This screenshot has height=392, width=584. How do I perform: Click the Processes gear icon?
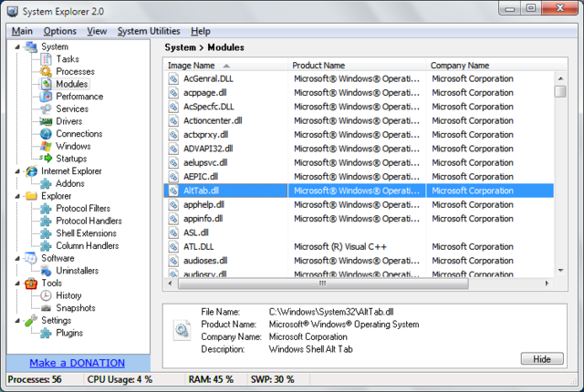coord(46,71)
